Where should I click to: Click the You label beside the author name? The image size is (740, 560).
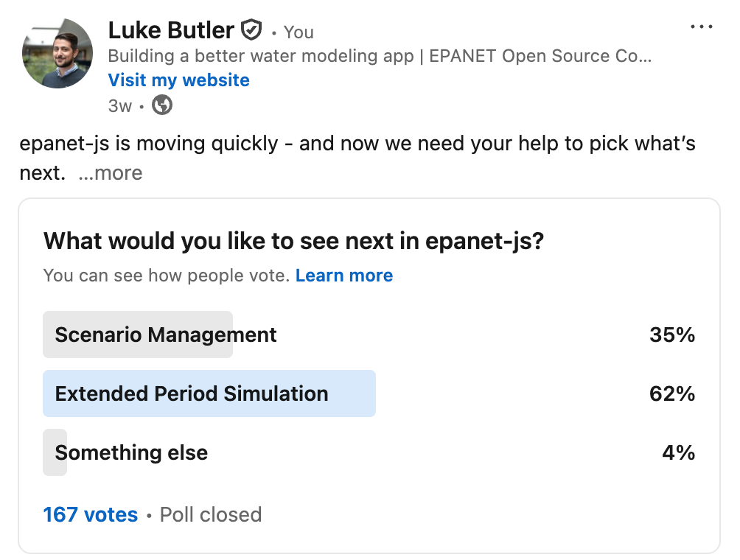(298, 32)
